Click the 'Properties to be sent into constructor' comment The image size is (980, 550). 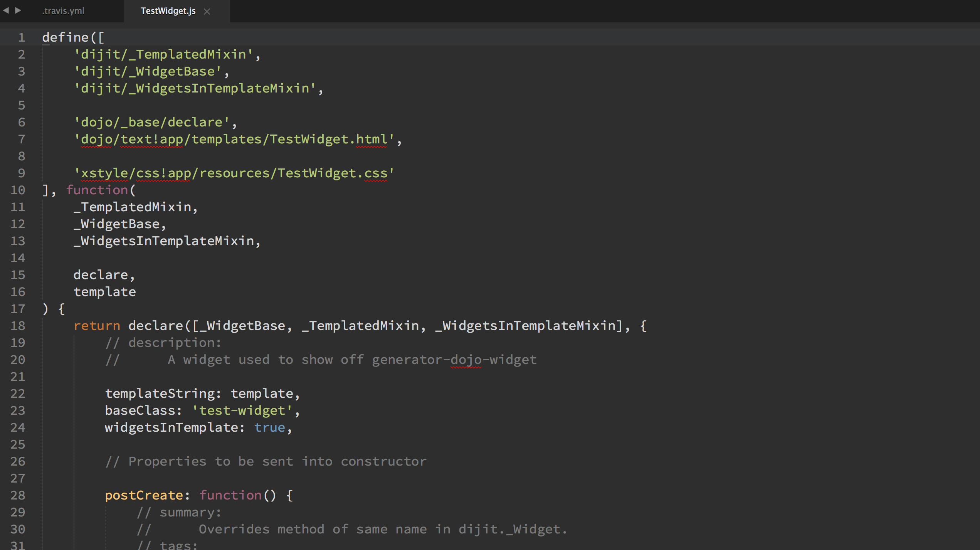pyautogui.click(x=277, y=461)
